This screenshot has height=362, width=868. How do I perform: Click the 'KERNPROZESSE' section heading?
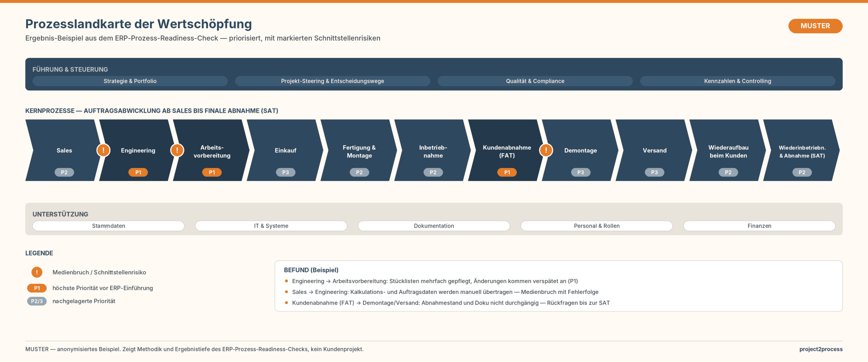tap(152, 111)
